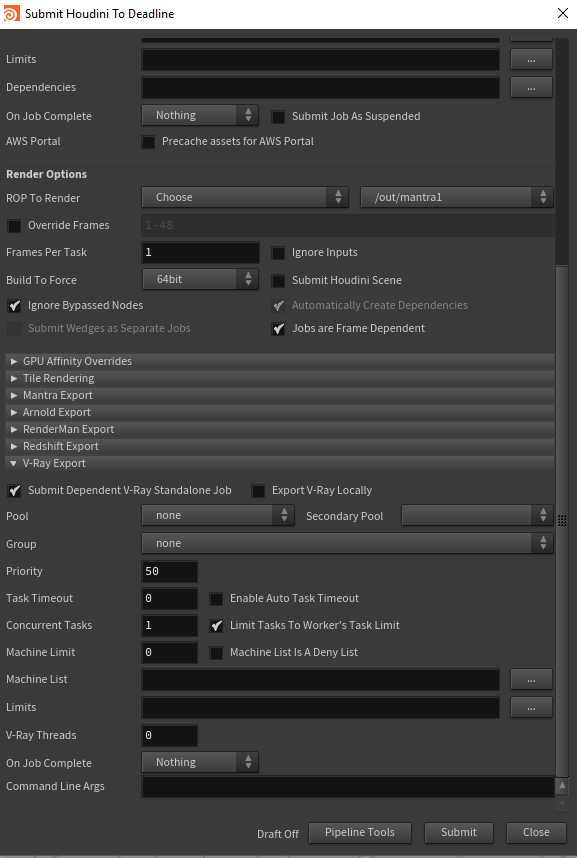Click the V-Ray Limits input field

320,708
